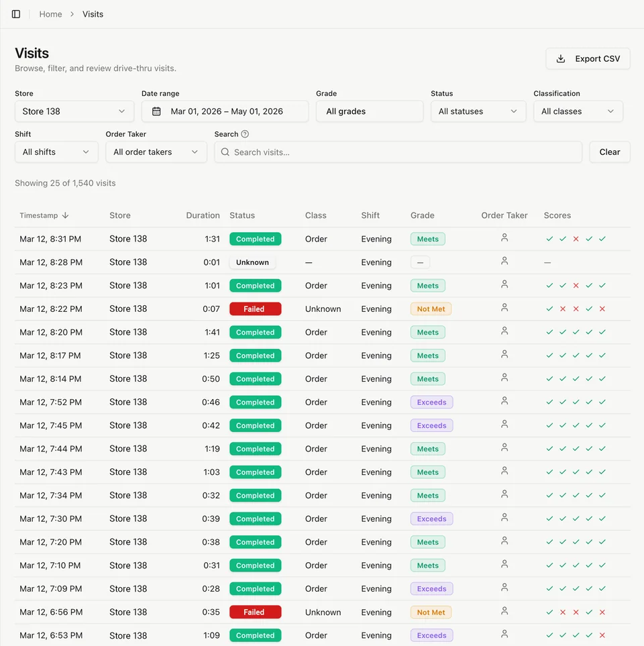644x646 pixels.
Task: Click the Scores column header
Action: (557, 215)
